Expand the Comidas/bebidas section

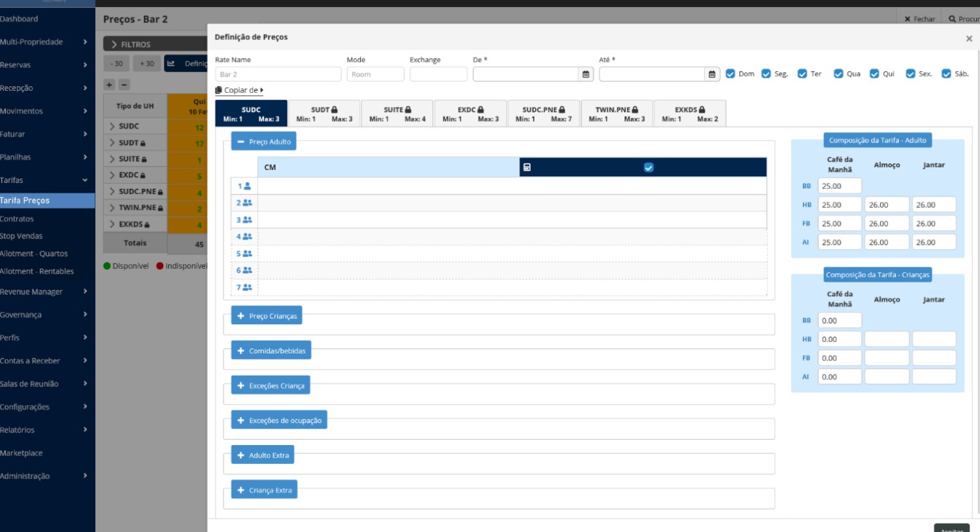(x=271, y=350)
